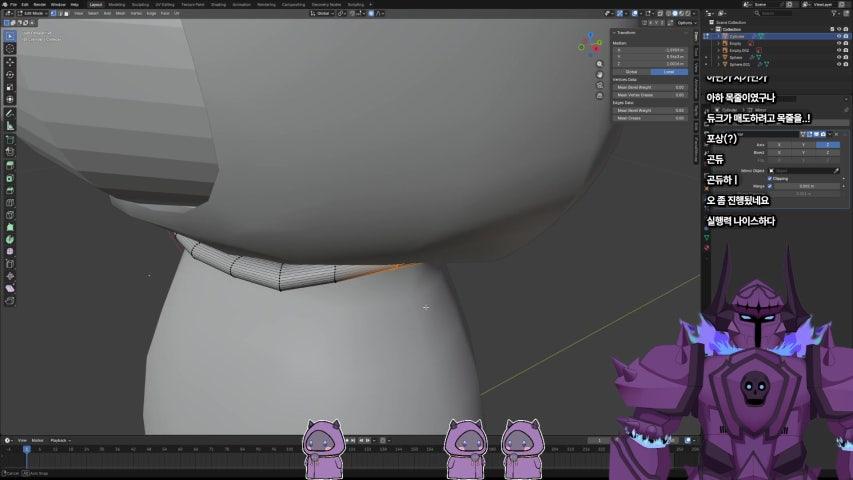Toggle Sphere.001 visibility eye in outliner

tap(838, 64)
